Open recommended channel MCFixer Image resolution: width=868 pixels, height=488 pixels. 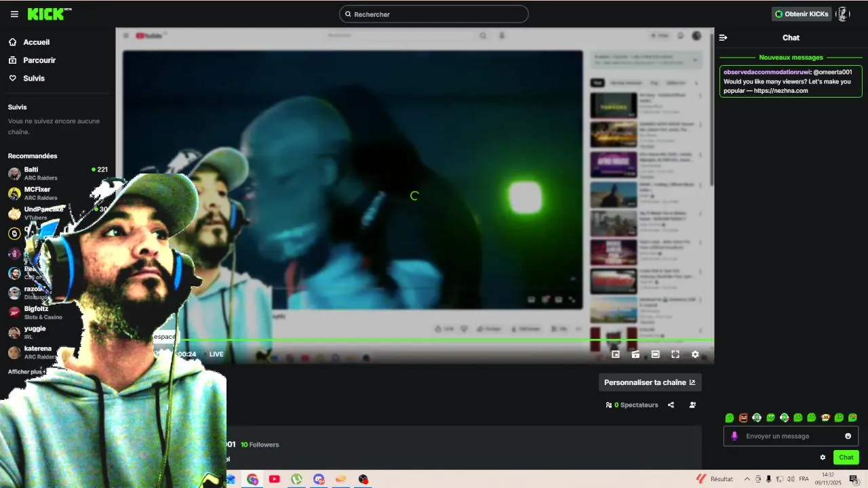point(58,194)
